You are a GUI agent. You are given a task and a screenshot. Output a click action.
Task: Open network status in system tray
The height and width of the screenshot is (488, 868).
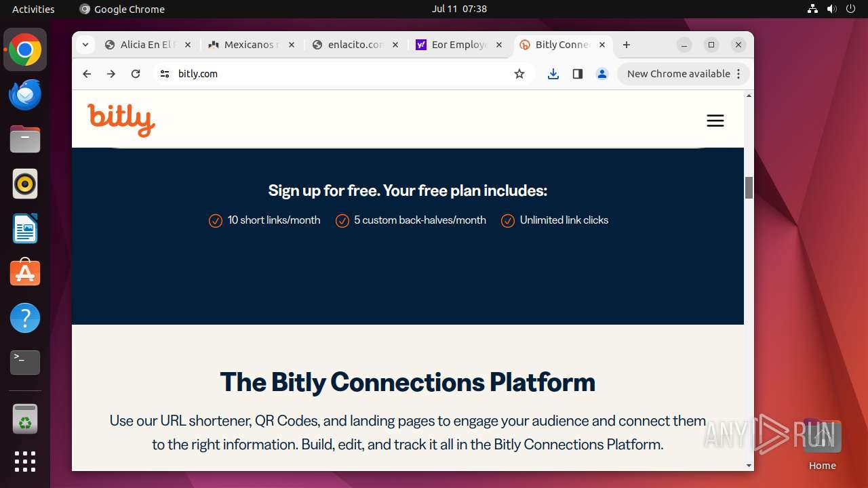813,9
